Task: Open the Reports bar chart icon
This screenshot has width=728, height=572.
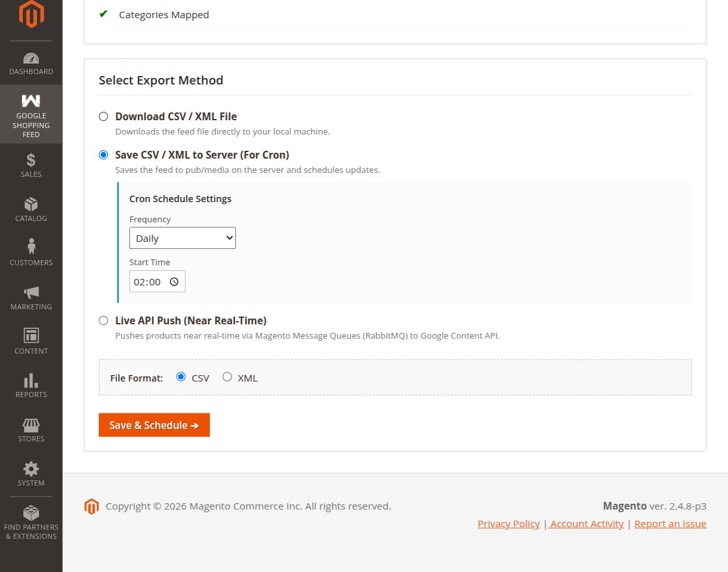Action: coord(31,380)
